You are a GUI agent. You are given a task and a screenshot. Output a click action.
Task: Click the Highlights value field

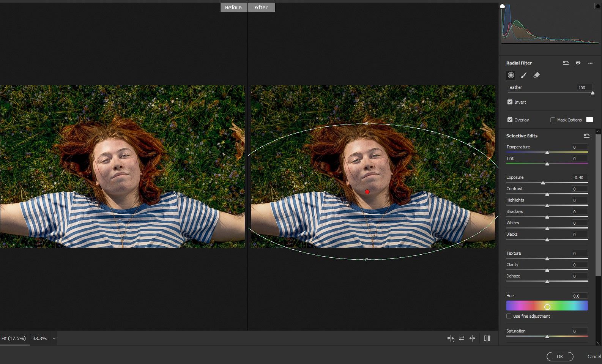(x=580, y=200)
